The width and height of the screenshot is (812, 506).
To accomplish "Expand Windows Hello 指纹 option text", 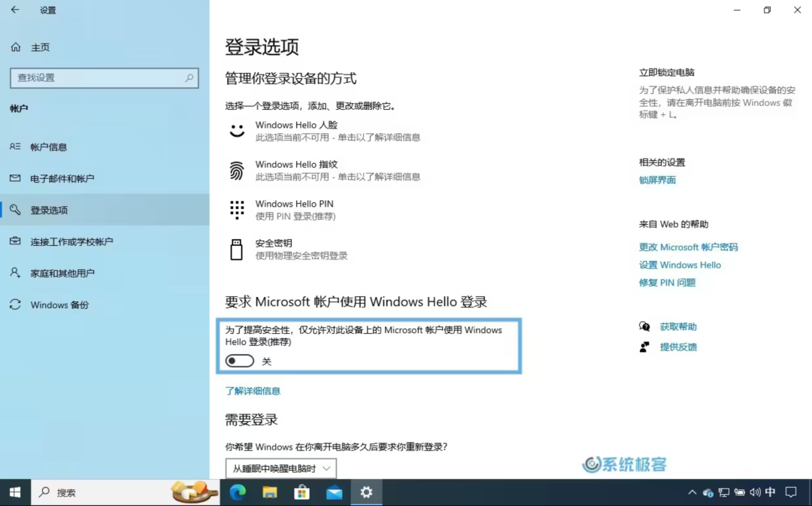I will (338, 171).
